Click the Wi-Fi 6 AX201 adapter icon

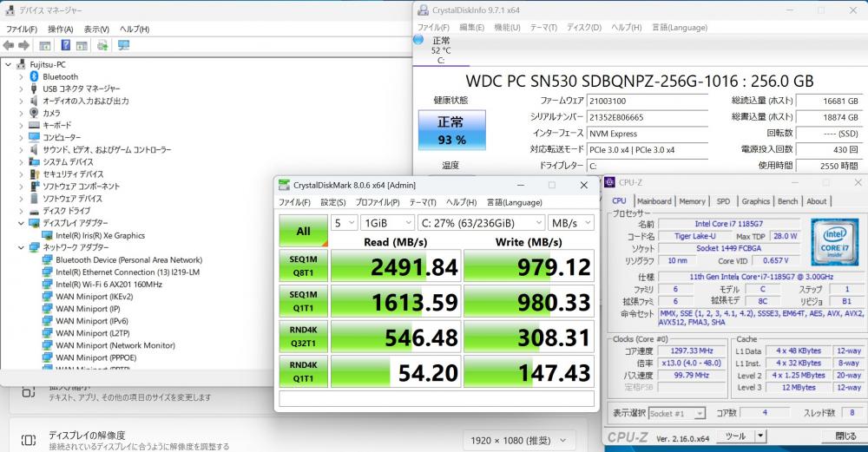(48, 284)
